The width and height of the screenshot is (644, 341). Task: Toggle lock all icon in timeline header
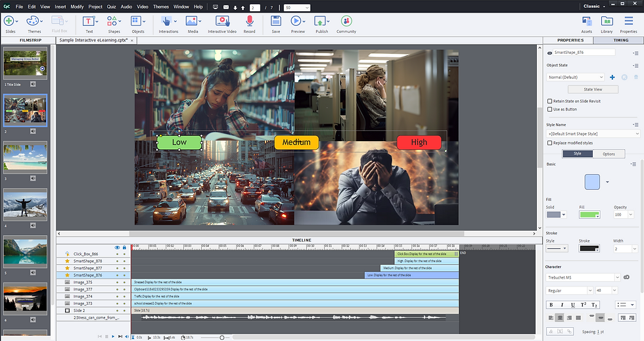pos(124,247)
